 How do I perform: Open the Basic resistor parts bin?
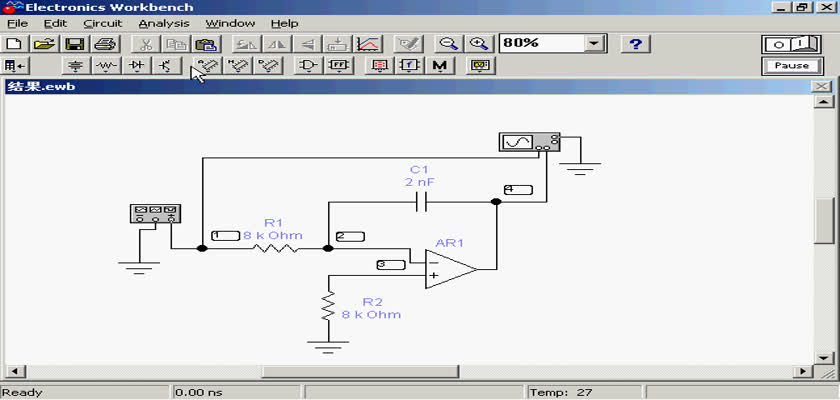point(105,66)
